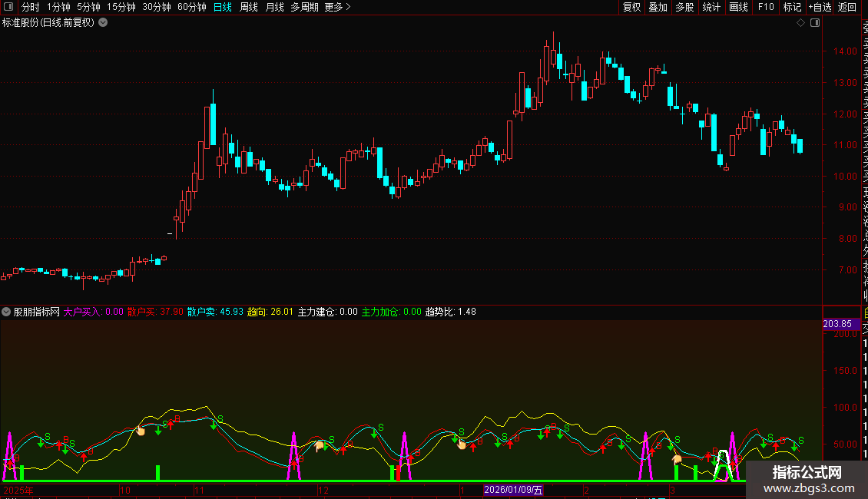Select the 15分钟 period
Viewport: 868px width, 499px height.
click(x=121, y=7)
